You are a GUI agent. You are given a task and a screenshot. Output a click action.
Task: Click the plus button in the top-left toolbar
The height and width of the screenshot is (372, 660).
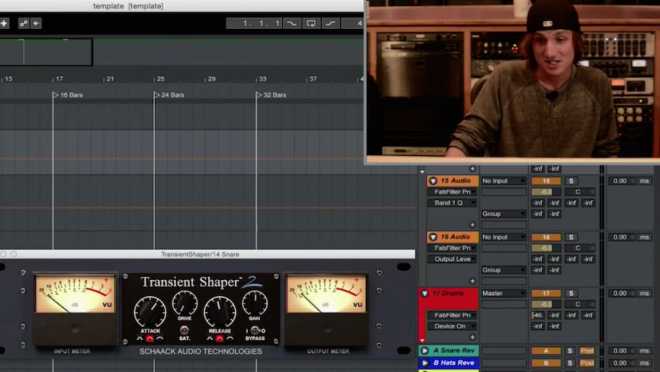[x=4, y=23]
